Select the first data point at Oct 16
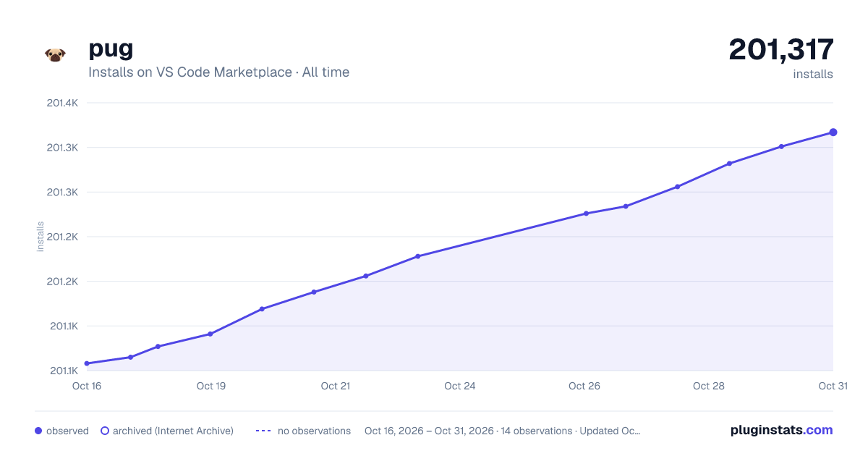Viewport: 868px width, 456px height. [87, 363]
